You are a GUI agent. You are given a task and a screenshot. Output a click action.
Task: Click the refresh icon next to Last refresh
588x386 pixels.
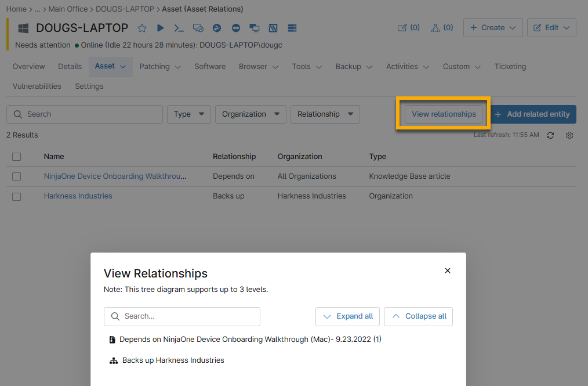point(550,135)
